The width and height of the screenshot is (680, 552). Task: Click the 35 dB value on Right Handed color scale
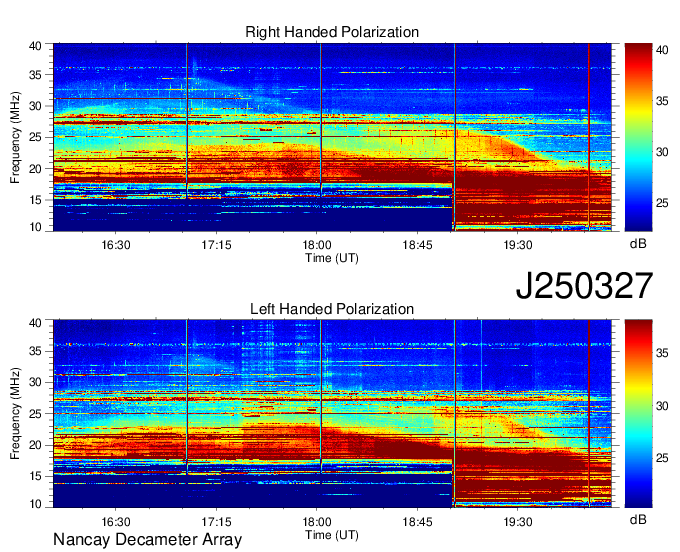(662, 101)
